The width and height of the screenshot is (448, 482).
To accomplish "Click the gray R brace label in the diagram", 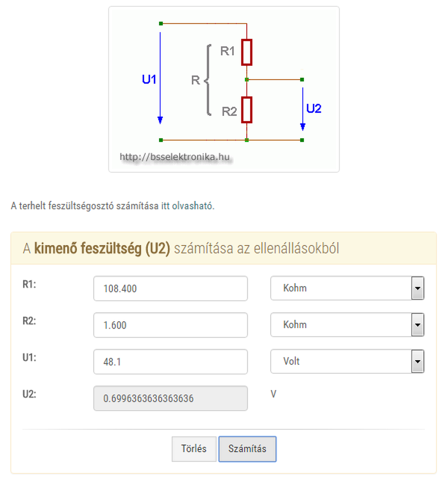I will (x=196, y=80).
